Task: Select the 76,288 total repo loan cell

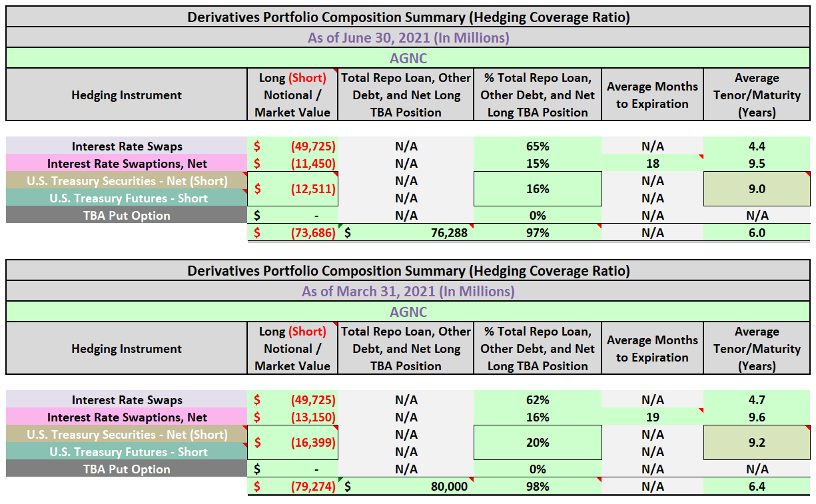Action: [406, 233]
